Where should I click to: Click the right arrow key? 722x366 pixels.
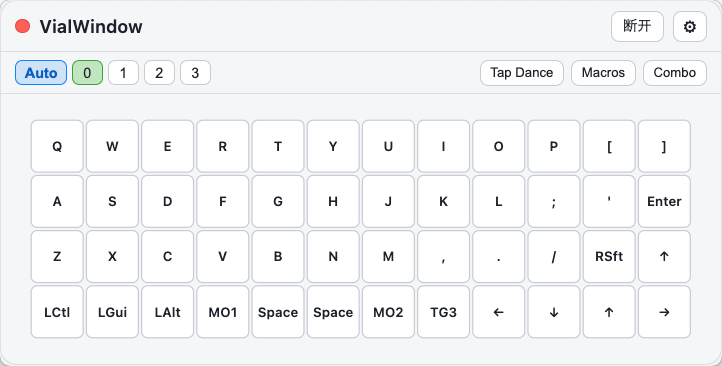(x=664, y=312)
